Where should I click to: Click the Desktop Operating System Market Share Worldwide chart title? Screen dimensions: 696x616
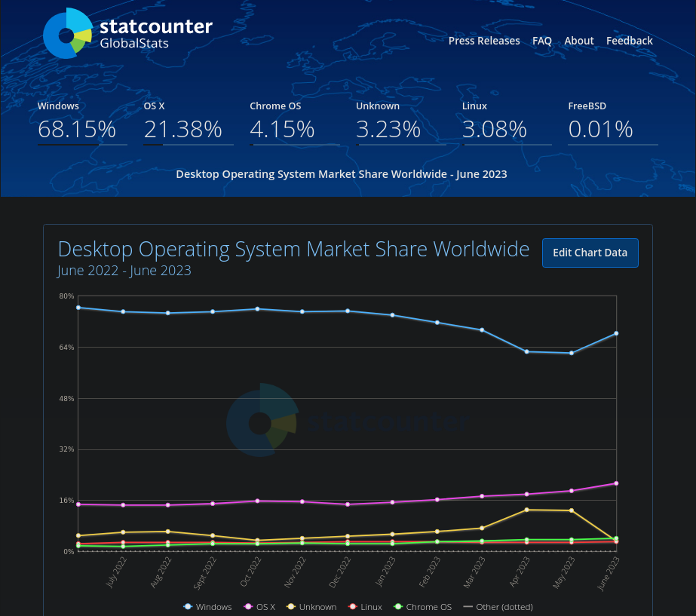pos(293,249)
